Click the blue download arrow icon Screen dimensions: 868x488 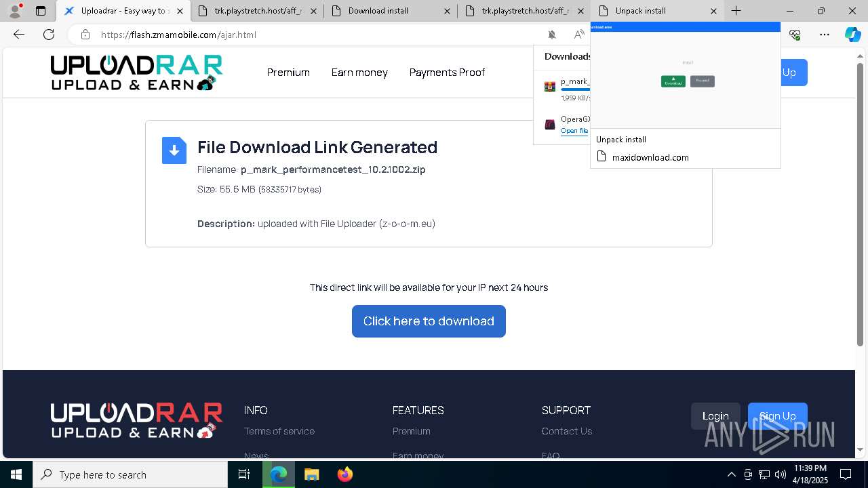click(174, 150)
